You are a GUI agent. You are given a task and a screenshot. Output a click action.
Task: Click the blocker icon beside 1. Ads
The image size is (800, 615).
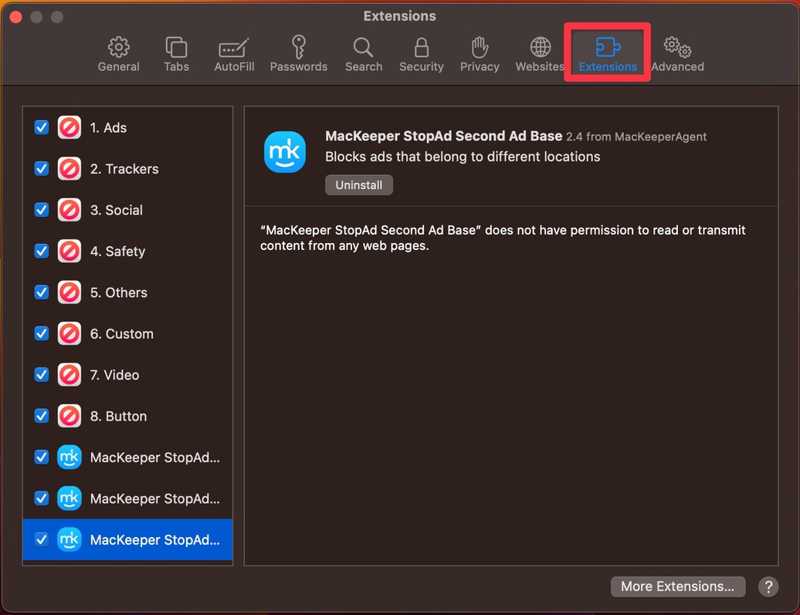point(69,127)
